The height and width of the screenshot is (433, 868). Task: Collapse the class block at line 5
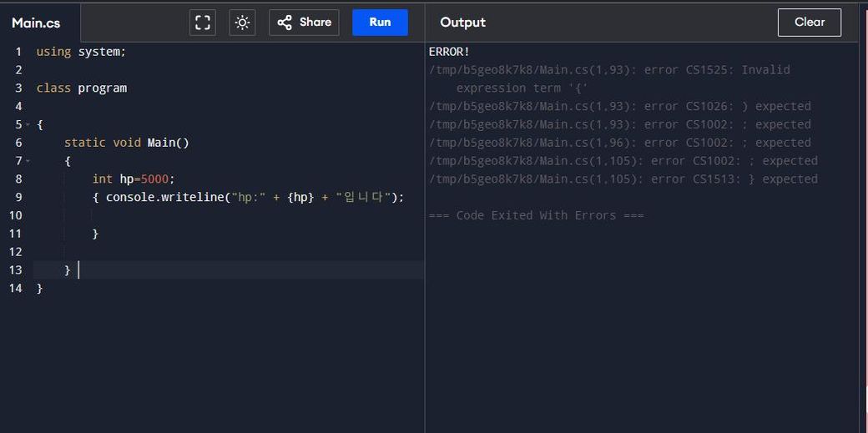click(x=28, y=125)
